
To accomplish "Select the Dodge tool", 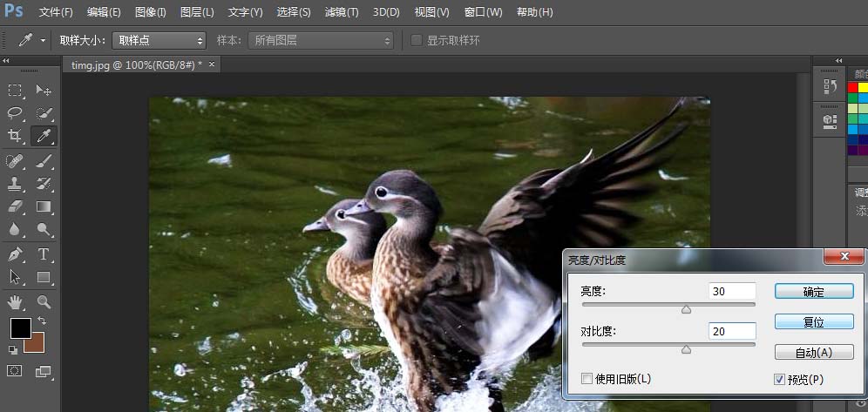I will (x=44, y=229).
